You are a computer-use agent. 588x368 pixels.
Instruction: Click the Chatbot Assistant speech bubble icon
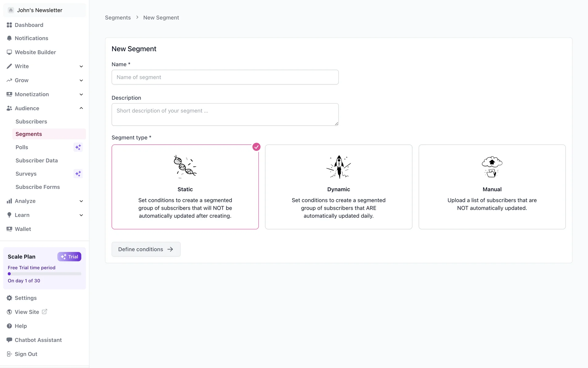coord(9,340)
